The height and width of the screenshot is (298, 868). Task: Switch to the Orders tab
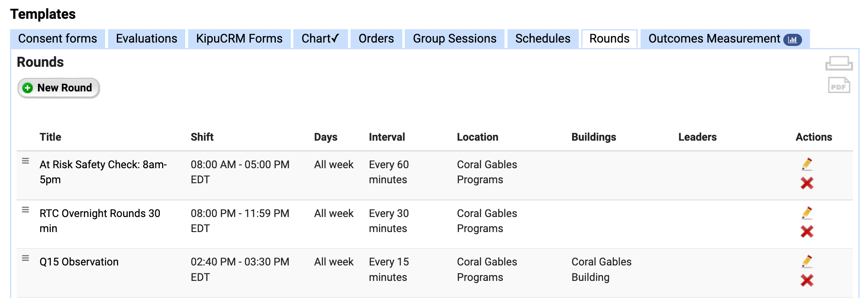[376, 39]
